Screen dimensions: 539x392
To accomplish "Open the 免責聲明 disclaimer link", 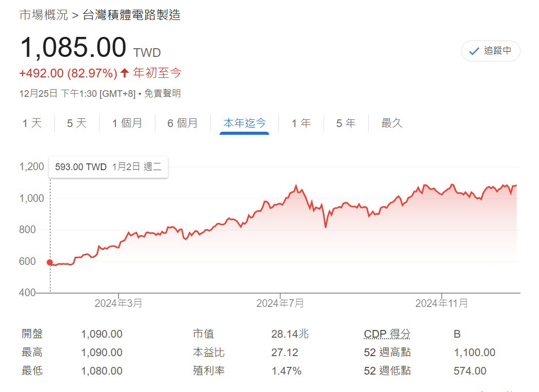I will (x=163, y=93).
